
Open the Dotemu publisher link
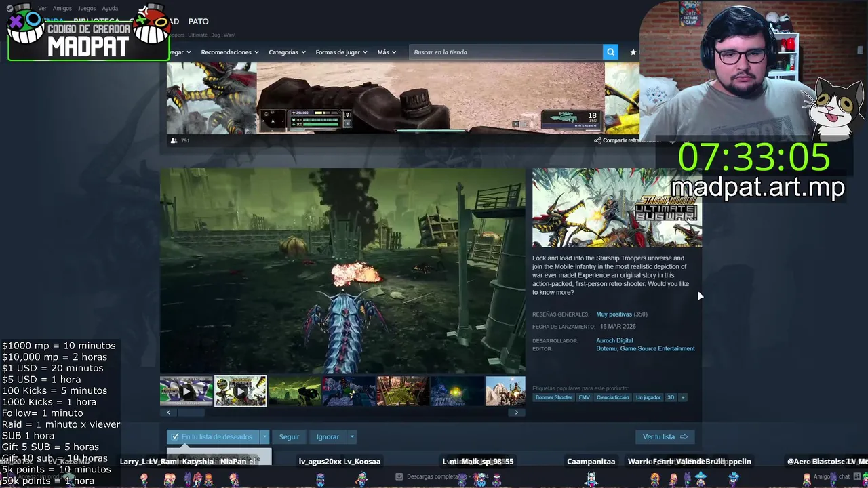point(606,349)
